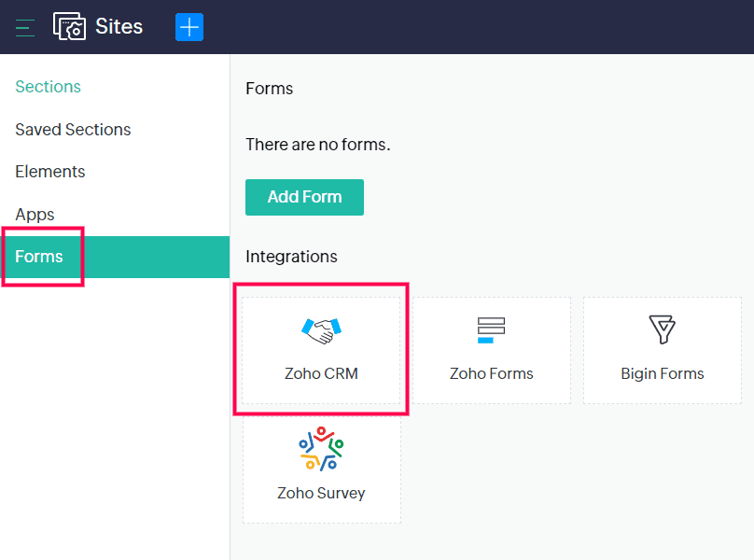Collapse the sidebar with the hamburger menu icon
The width and height of the screenshot is (754, 560).
(25, 27)
